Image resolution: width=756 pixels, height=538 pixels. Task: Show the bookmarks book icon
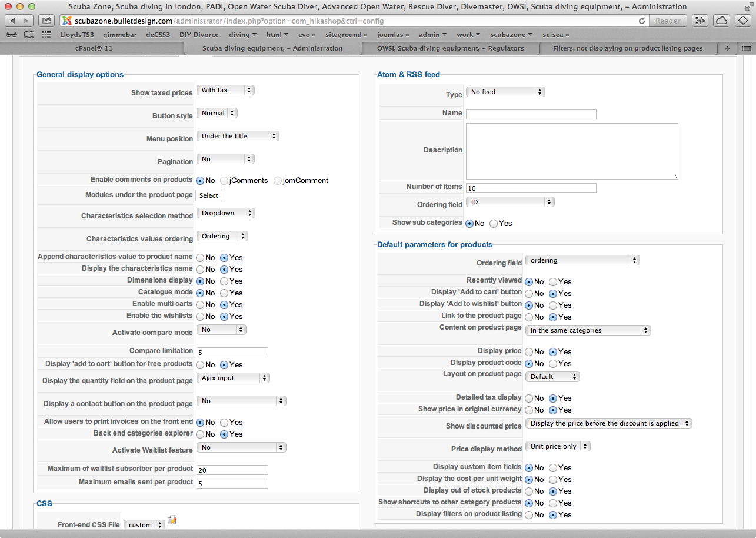pyautogui.click(x=29, y=35)
